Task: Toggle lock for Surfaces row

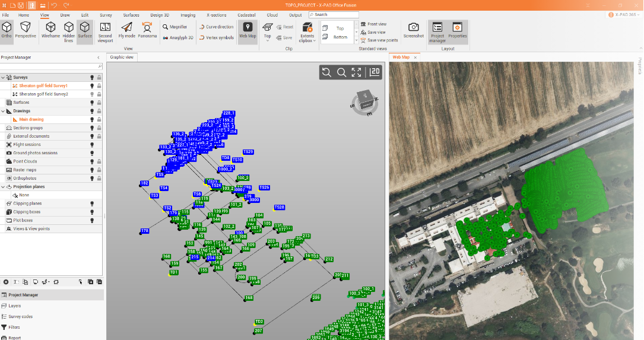Action: pos(99,103)
